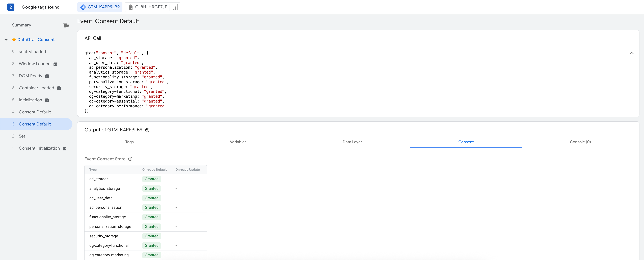Open the analytics bars icon for G-8HLHRGE7JE
The image size is (644, 260).
coord(175,7)
